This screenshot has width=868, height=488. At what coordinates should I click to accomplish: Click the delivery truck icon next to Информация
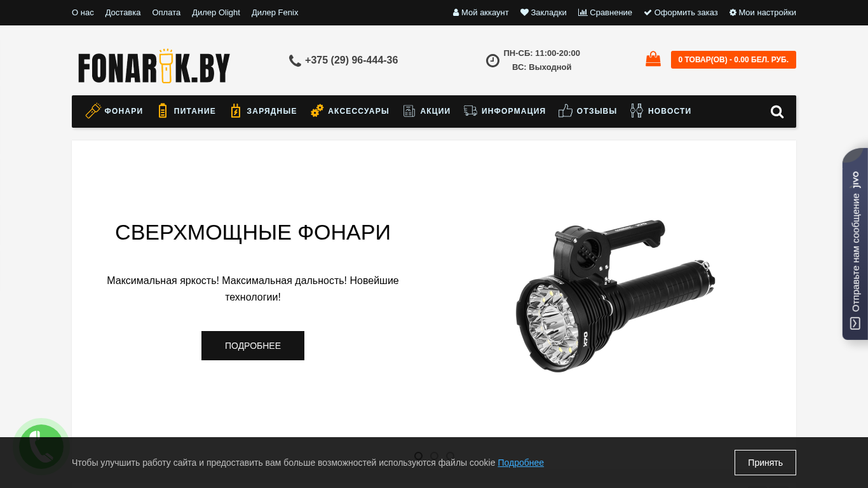(470, 111)
